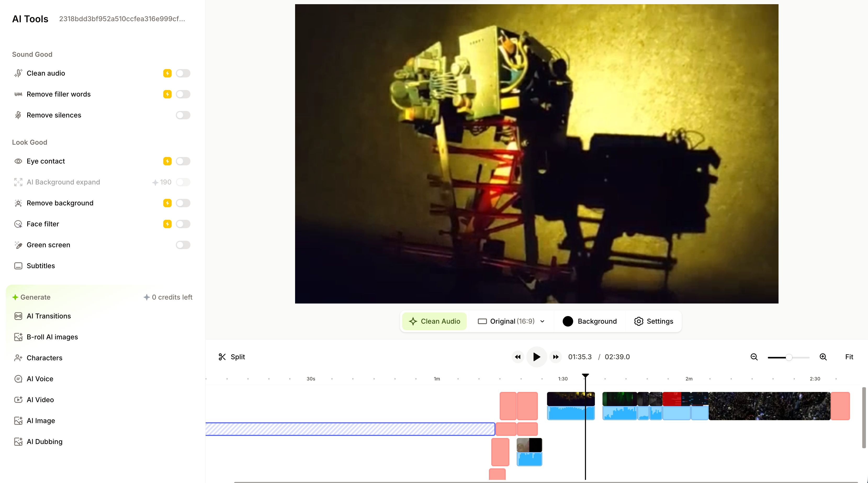Click the Remove filler words lightning badge
This screenshot has width=868, height=483.
point(167,94)
